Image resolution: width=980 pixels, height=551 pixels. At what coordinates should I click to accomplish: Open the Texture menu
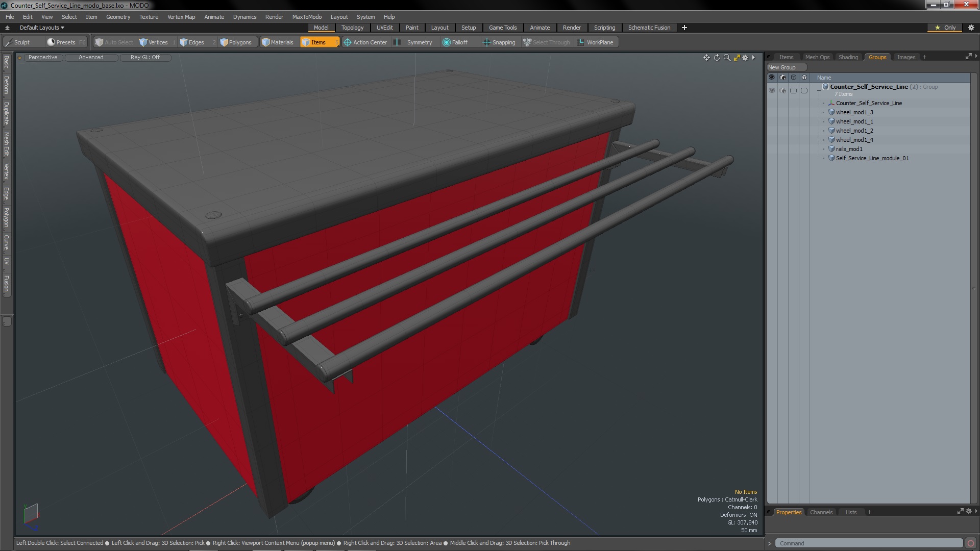149,17
